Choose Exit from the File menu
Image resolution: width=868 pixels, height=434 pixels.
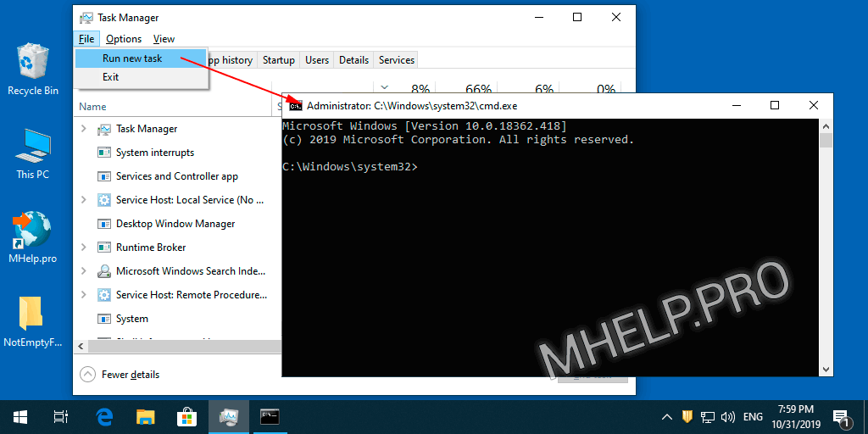pos(142,77)
